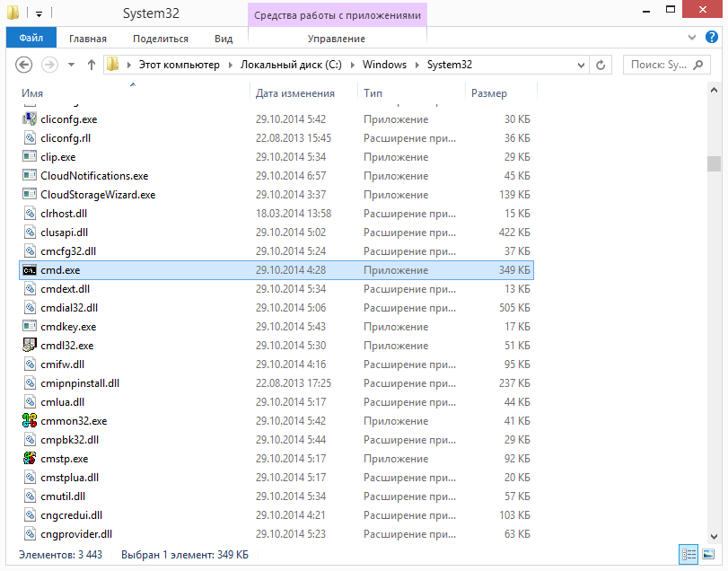Click the cmstp.exe file icon
The image size is (728, 571).
pos(30,458)
